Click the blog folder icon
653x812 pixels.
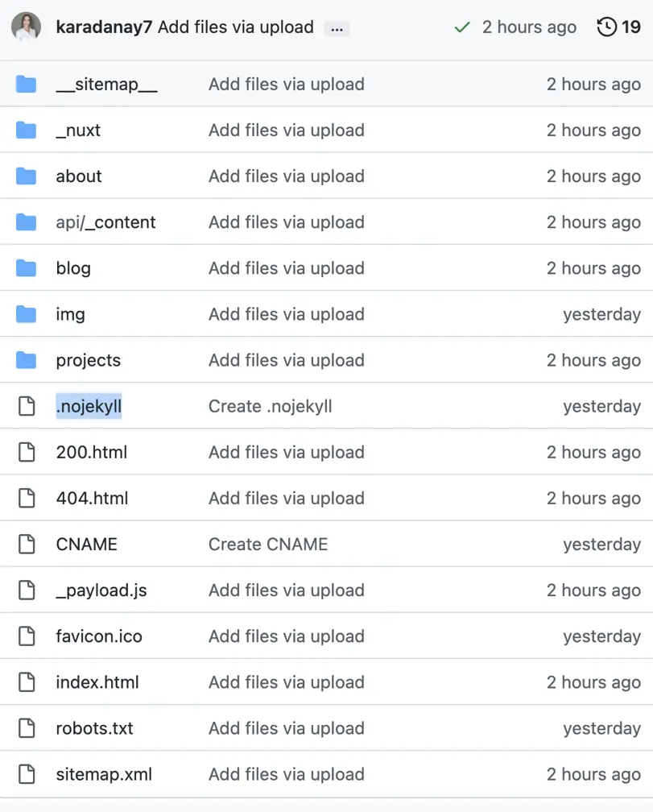tap(26, 268)
